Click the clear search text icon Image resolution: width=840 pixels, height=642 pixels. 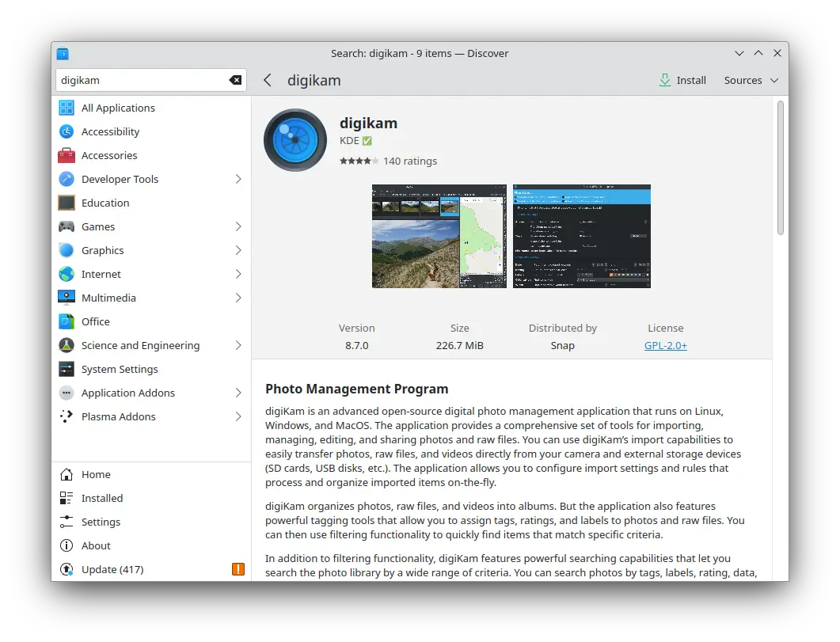click(235, 80)
